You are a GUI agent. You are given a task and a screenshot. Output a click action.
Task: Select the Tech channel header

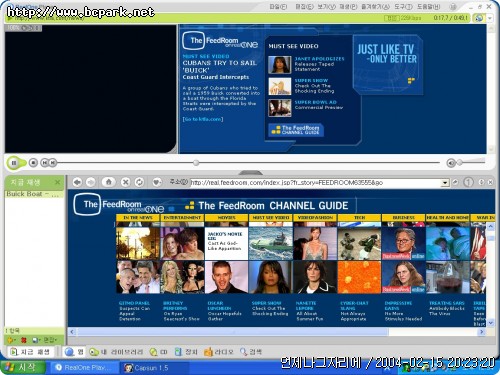tap(359, 218)
